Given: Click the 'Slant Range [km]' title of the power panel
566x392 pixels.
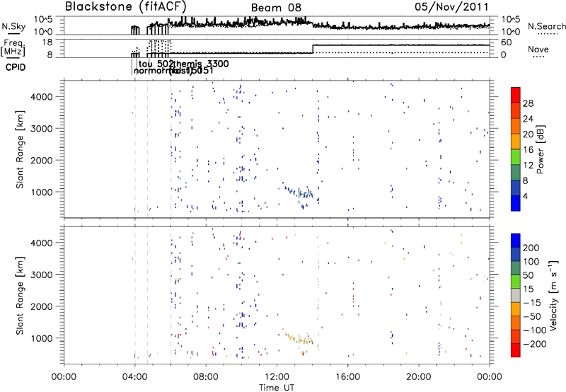Looking at the screenshot, I should pyautogui.click(x=20, y=149).
